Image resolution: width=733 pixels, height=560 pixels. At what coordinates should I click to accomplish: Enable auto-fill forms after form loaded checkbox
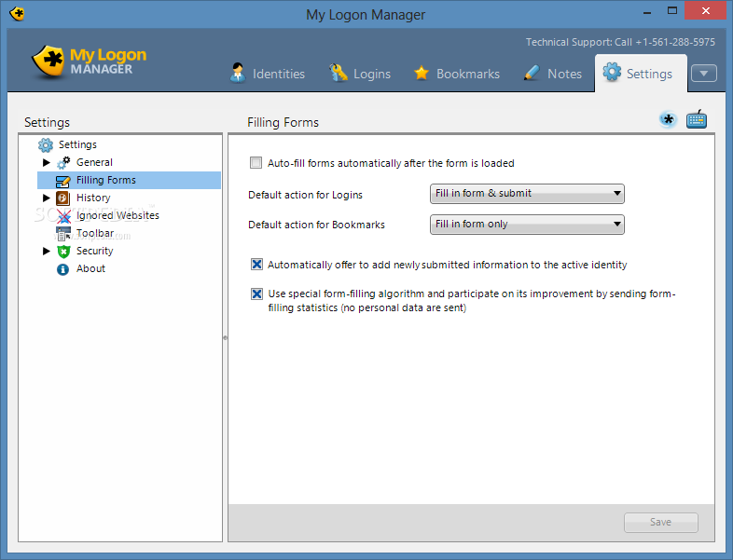256,162
